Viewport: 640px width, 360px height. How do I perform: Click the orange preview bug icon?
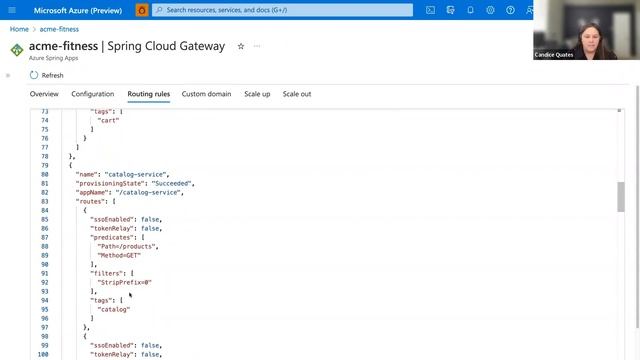click(x=142, y=10)
